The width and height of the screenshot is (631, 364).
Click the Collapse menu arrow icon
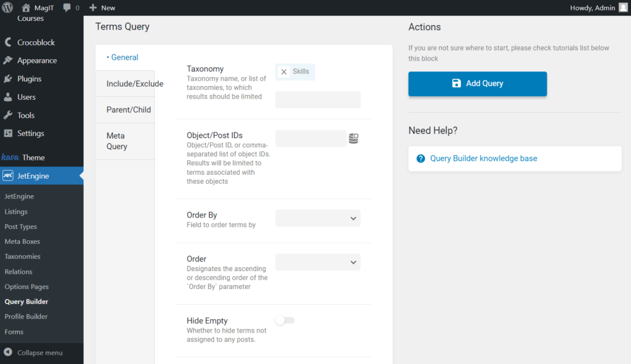click(7, 352)
